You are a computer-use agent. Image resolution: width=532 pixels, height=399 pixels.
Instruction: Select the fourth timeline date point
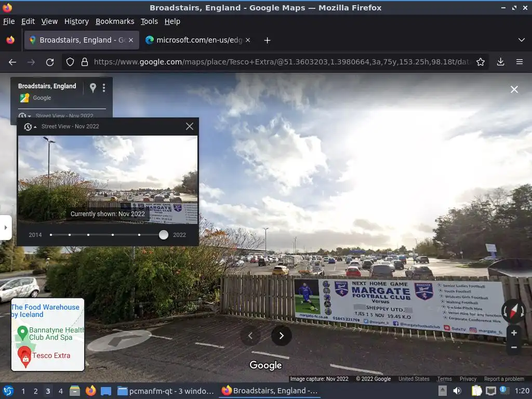[x=113, y=235]
